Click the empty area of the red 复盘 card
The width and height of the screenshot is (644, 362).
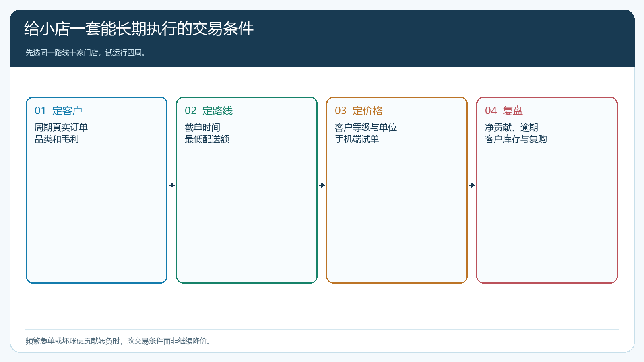[x=547, y=213]
